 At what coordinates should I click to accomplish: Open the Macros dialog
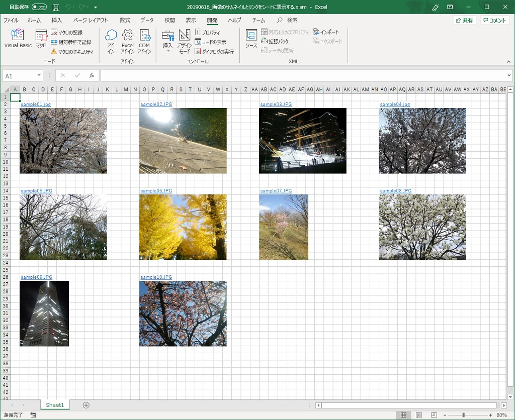(41, 39)
